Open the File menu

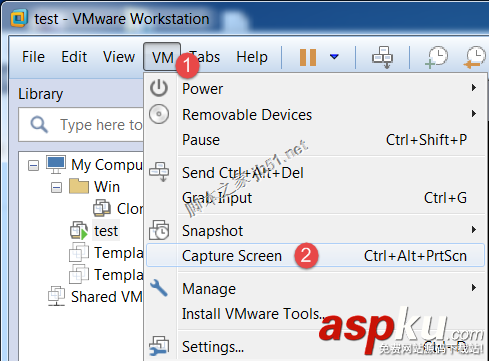pos(33,57)
